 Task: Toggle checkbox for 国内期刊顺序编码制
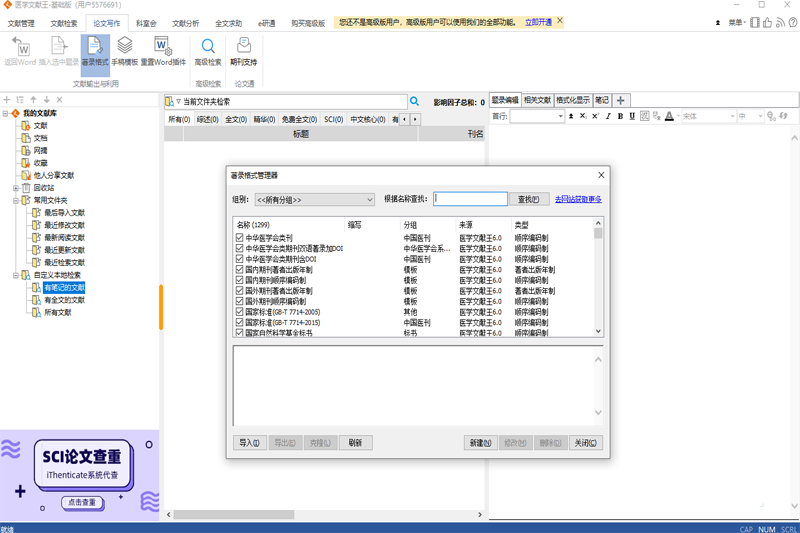coord(240,280)
